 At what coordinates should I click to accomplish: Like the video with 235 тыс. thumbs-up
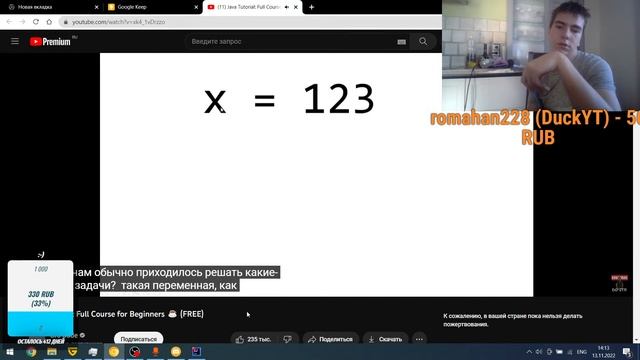[253, 339]
